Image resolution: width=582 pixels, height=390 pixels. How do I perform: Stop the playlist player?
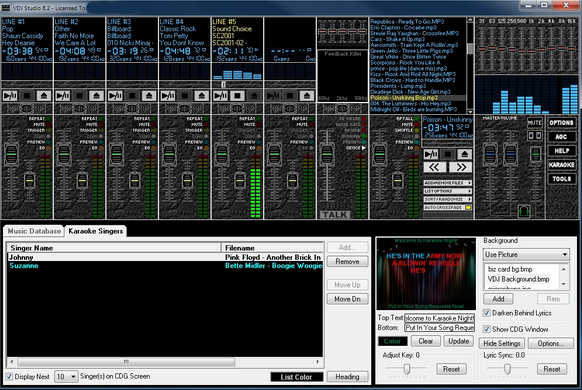(x=448, y=154)
